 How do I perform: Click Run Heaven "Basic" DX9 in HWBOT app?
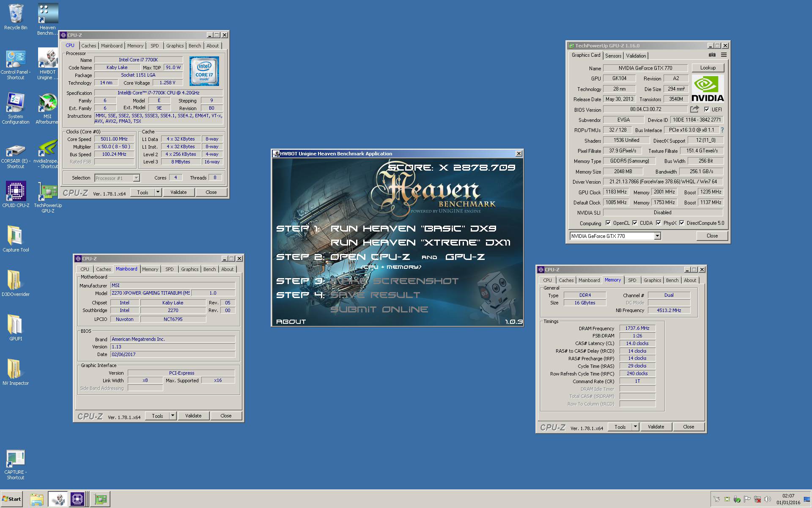[x=413, y=229]
